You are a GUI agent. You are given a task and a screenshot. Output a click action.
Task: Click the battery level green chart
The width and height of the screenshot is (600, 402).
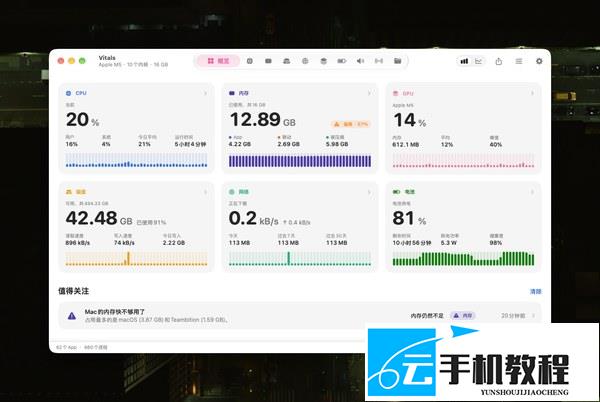[463, 259]
